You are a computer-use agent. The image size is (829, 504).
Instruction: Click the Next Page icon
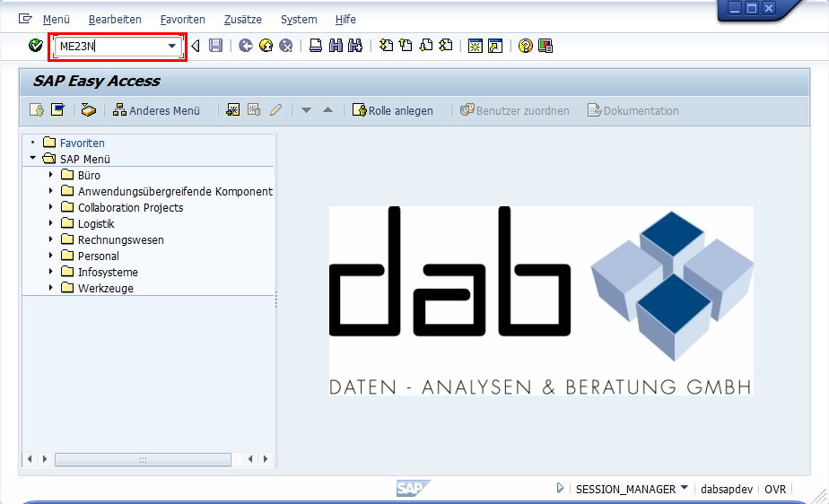(x=426, y=46)
